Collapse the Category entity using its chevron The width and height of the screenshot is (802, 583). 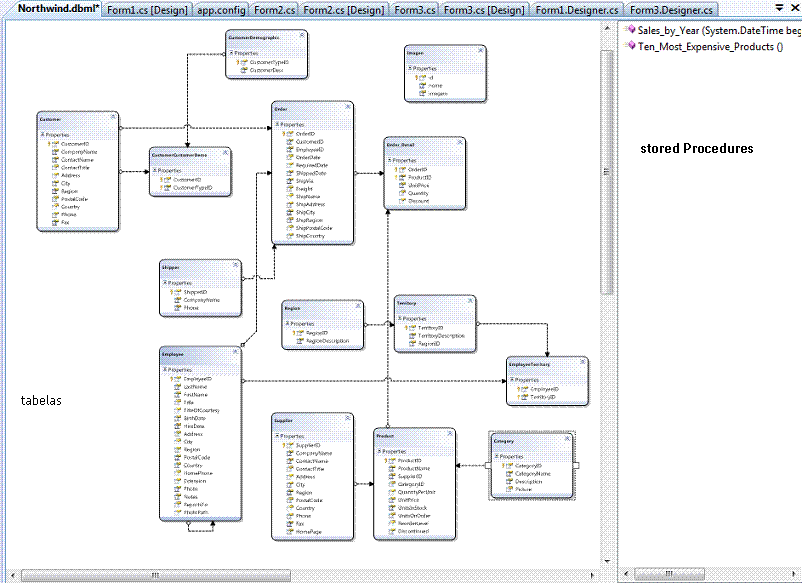567,439
